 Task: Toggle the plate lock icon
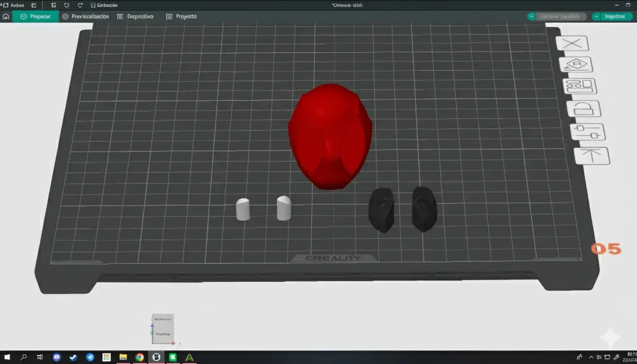coord(584,109)
